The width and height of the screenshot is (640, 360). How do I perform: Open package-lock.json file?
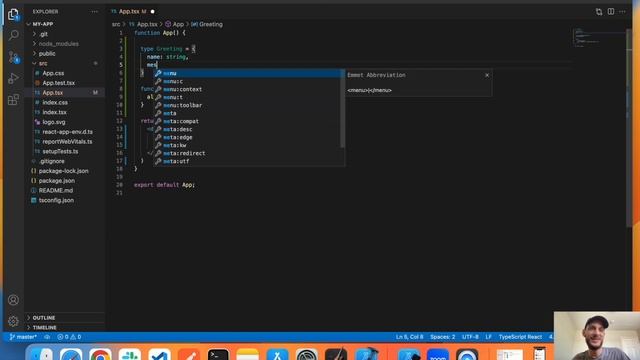(x=65, y=171)
